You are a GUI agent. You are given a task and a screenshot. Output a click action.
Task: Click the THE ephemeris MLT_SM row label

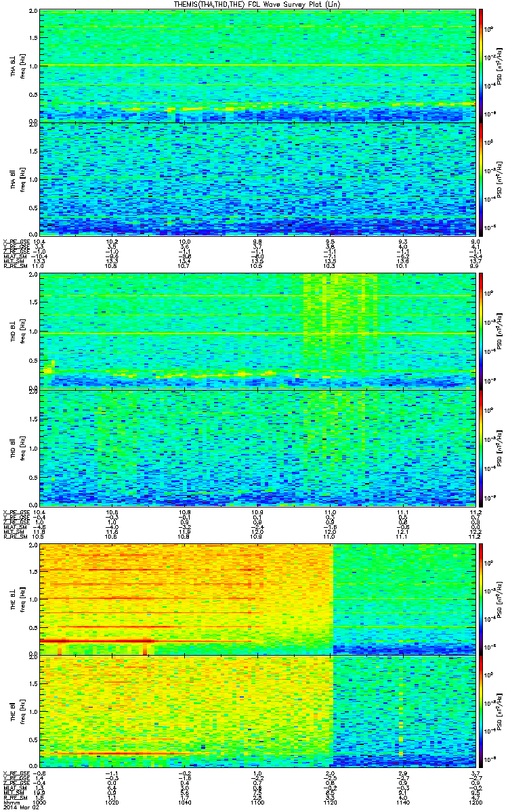[x=12, y=793]
